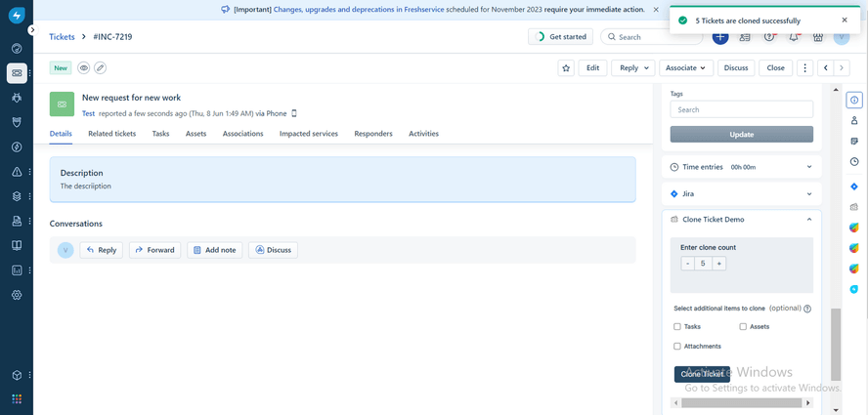Open the notifications bell icon

tap(794, 37)
